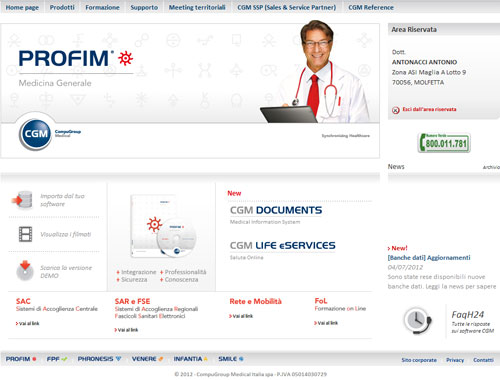Log out via Esci dall'area riservata
Image resolution: width=500 pixels, height=380 pixels.
coord(429,109)
